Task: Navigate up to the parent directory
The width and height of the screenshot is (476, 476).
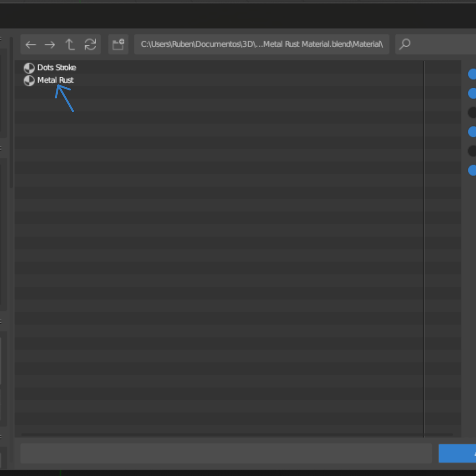Action: pos(70,45)
